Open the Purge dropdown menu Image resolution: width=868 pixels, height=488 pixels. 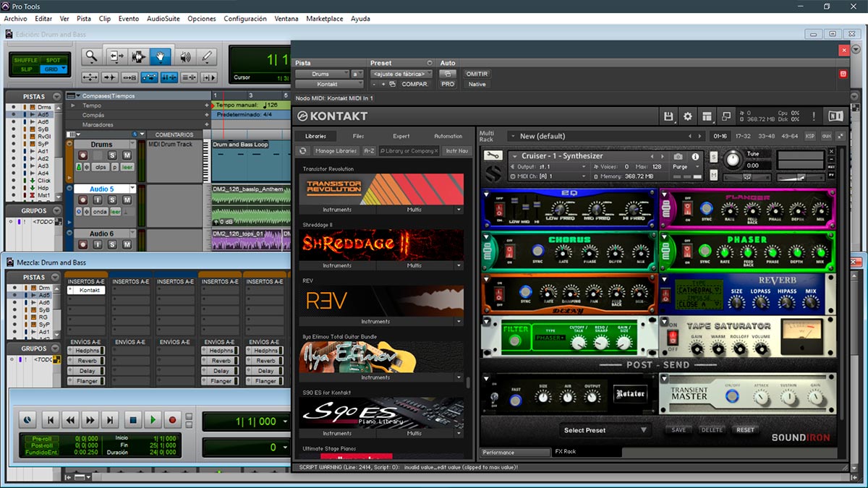tap(686, 166)
